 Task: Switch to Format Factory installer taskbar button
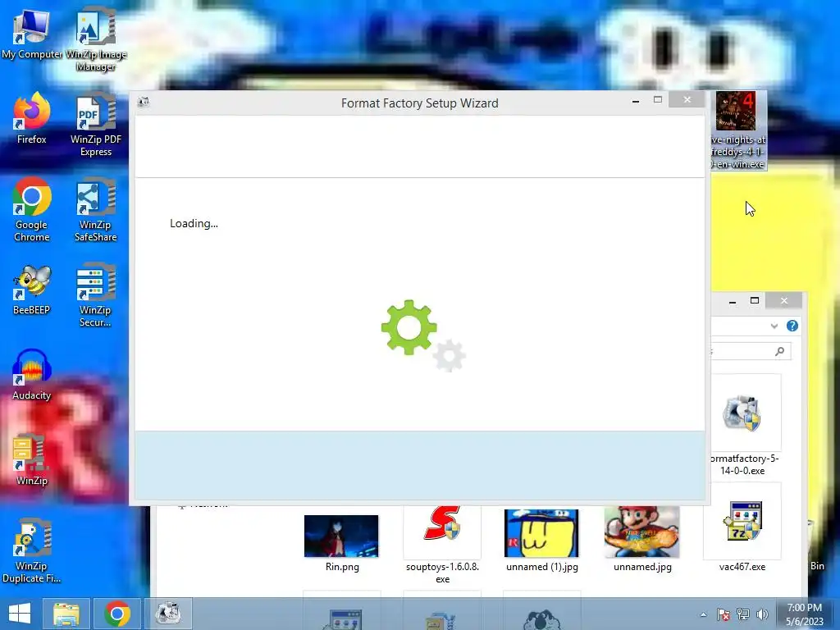(x=168, y=614)
